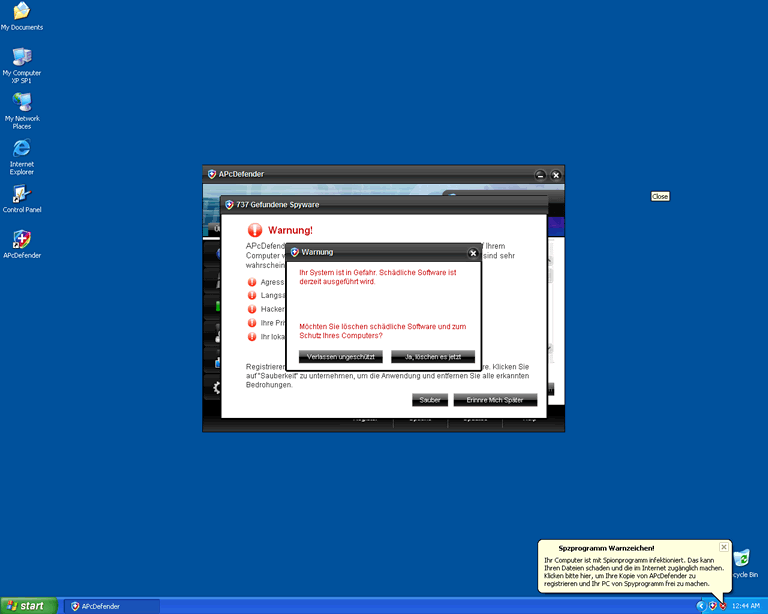This screenshot has width=768, height=614.
Task: Click red shield tray icon
Action: pos(722,606)
